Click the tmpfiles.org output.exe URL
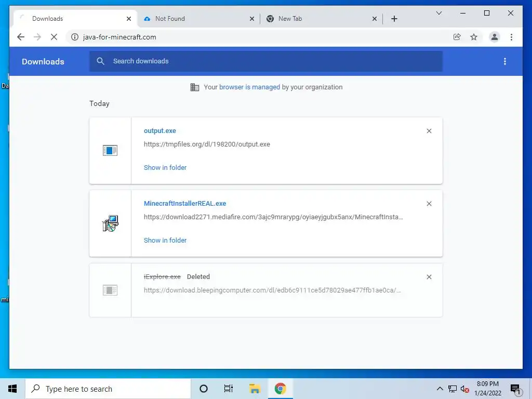The width and height of the screenshot is (532, 399). 207,144
